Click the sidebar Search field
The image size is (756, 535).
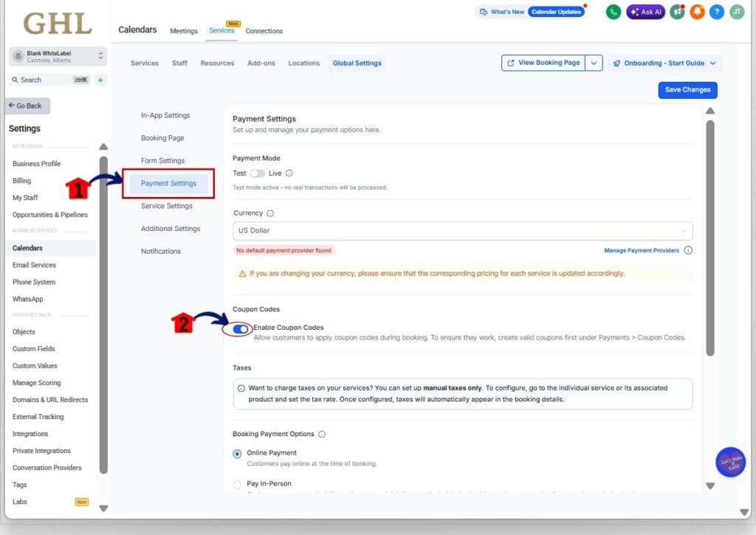[x=48, y=80]
